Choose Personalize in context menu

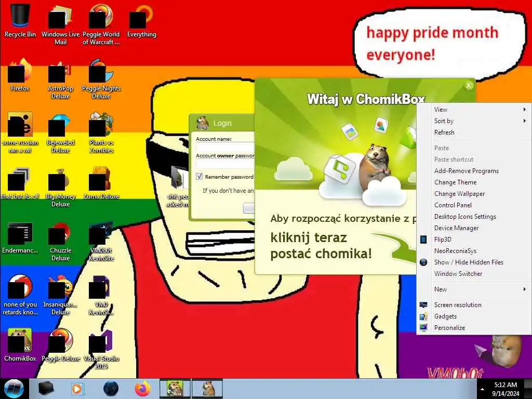point(474,328)
